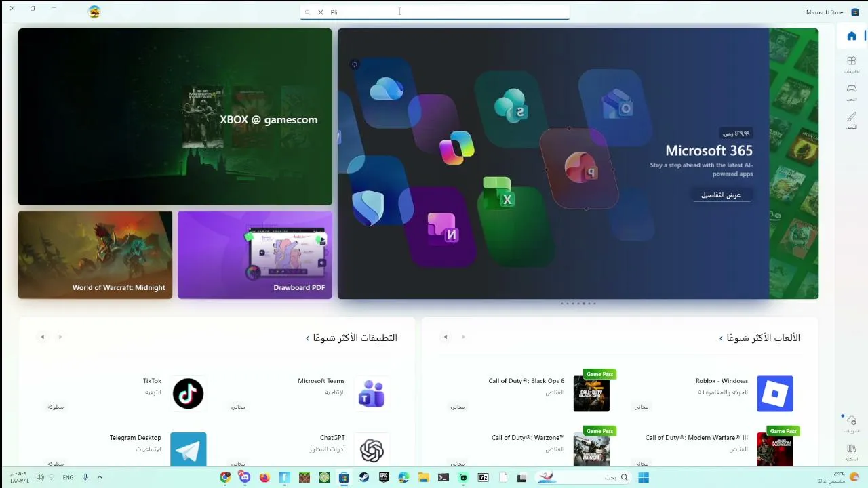
Task: Click the Microsoft Teams name text
Action: coord(321,381)
